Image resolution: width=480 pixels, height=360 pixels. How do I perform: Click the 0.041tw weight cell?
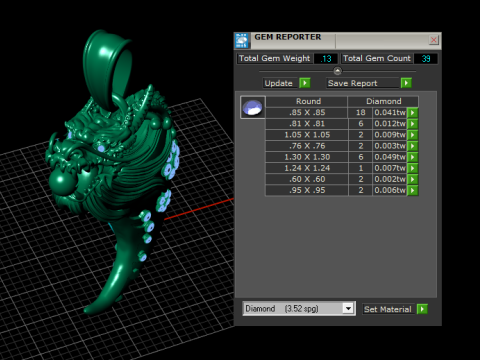(390, 113)
